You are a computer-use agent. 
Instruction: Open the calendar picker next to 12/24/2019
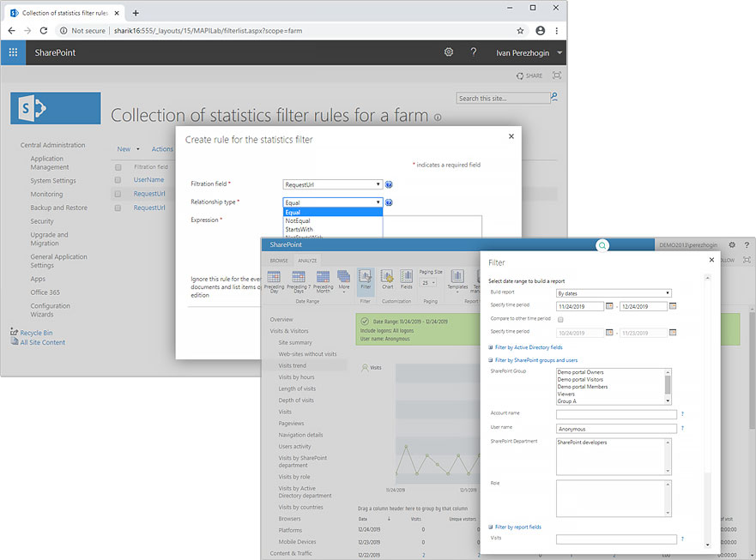673,306
